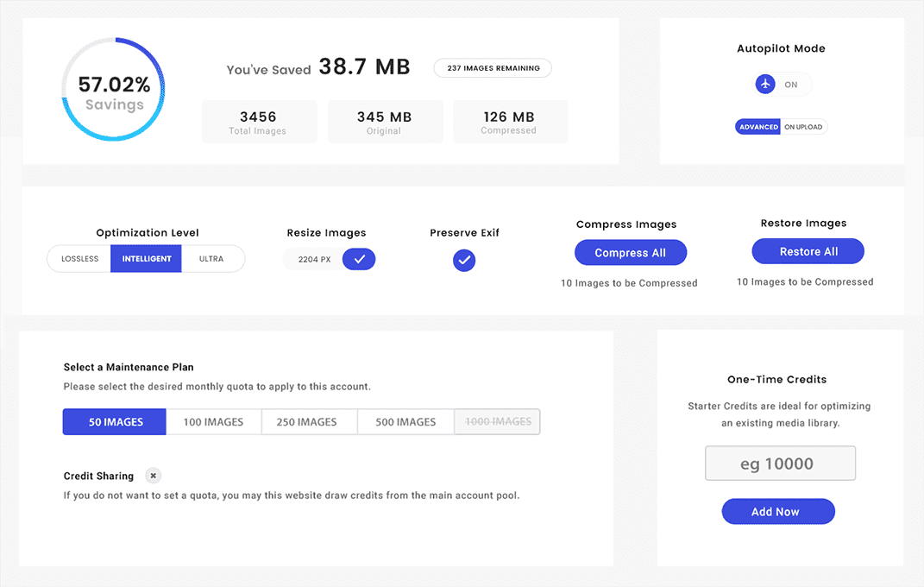Viewport: 924px width, 587px height.
Task: Click the 126 MB Compressed stat
Action: click(510, 122)
